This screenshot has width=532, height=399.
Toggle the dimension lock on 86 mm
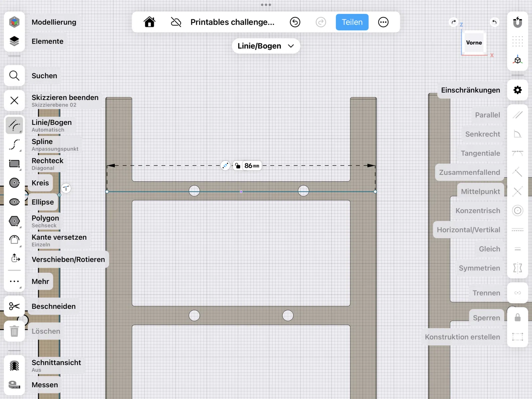[237, 166]
